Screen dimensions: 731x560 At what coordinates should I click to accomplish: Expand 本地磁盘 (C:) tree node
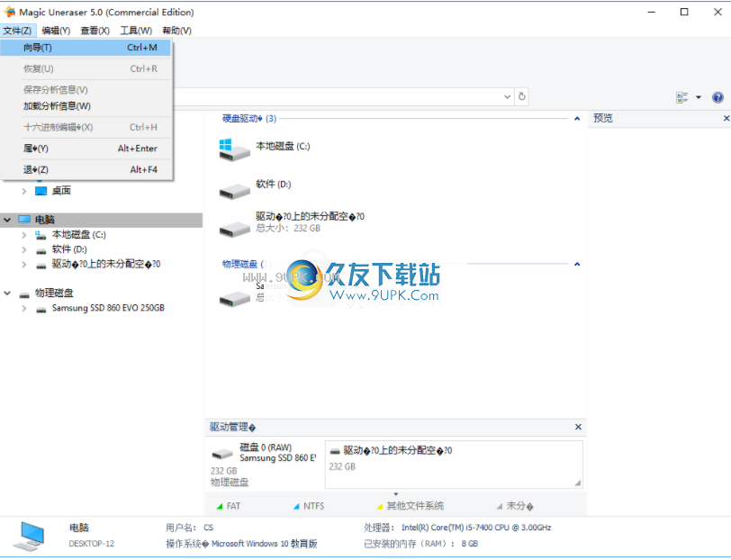(23, 235)
